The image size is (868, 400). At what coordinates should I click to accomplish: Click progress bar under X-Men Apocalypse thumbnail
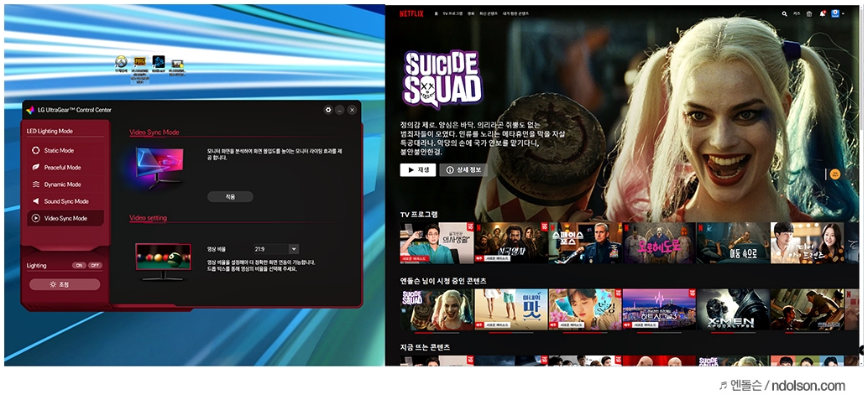[733, 333]
